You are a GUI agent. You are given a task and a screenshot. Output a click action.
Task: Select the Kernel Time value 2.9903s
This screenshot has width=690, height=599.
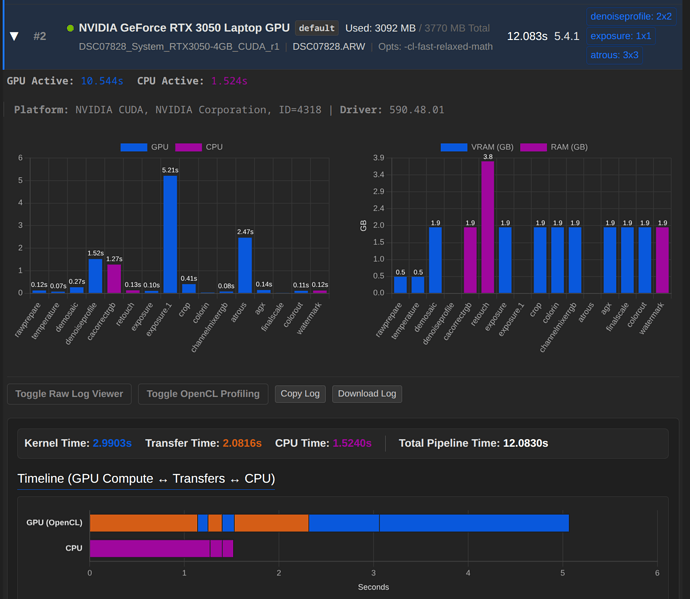(112, 443)
